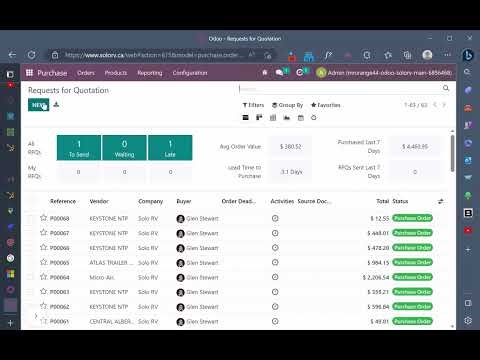This screenshot has width=480, height=360.
Task: Toggle favorite star for P00064
Action: pos(43,277)
